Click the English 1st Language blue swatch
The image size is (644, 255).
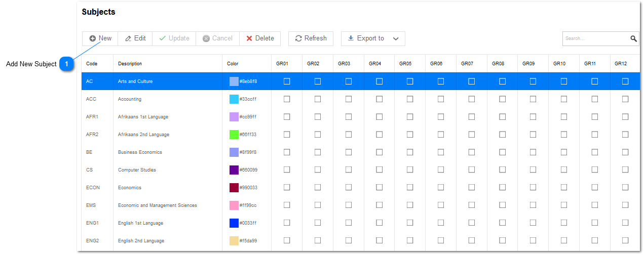click(x=234, y=223)
